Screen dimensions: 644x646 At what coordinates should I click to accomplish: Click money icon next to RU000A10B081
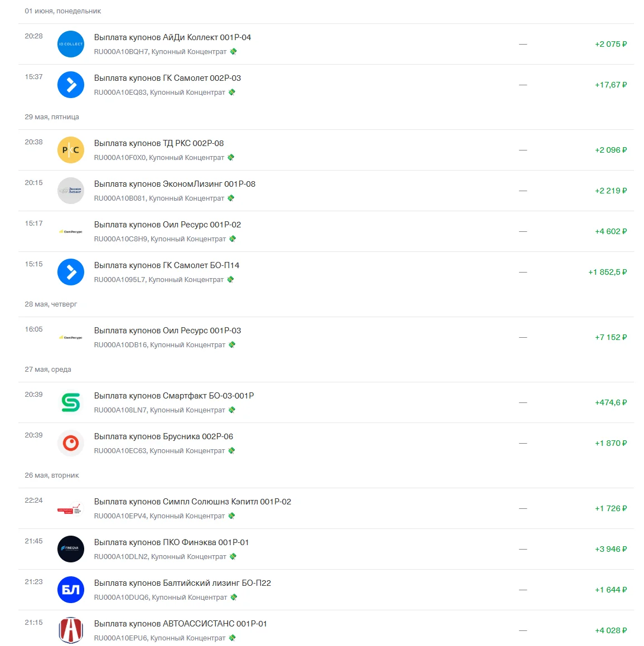[x=231, y=198]
